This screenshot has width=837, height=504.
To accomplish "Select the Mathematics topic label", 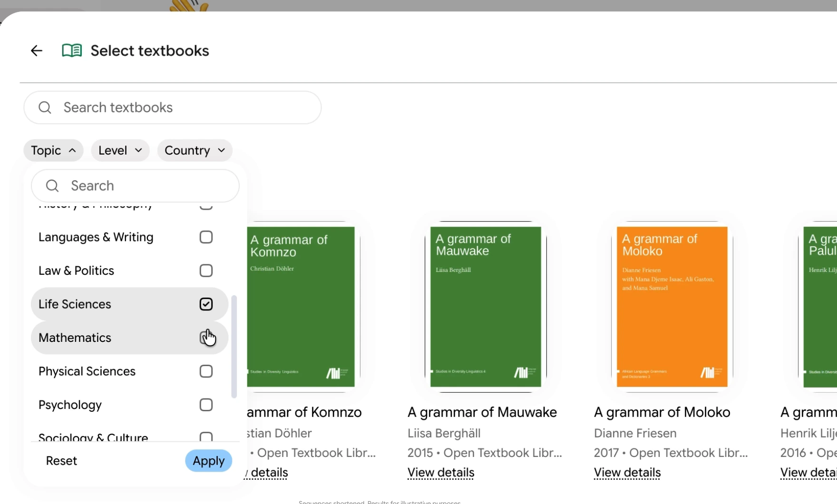I will pos(75,338).
